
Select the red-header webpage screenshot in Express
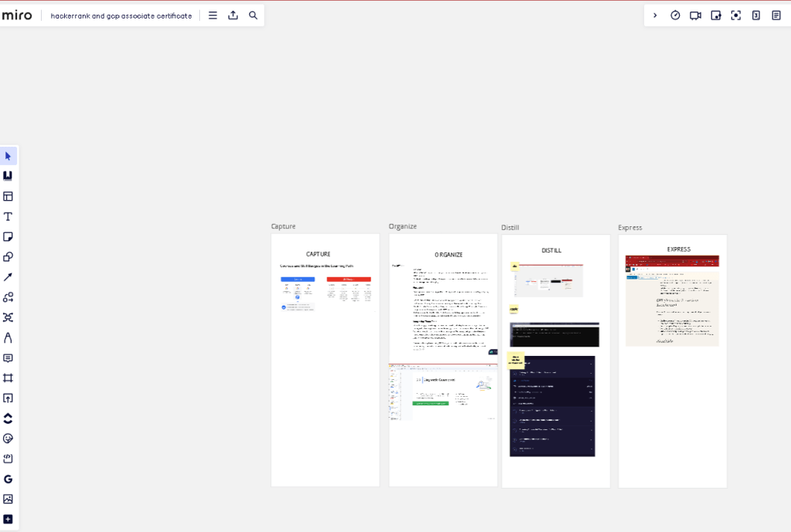[672, 300]
